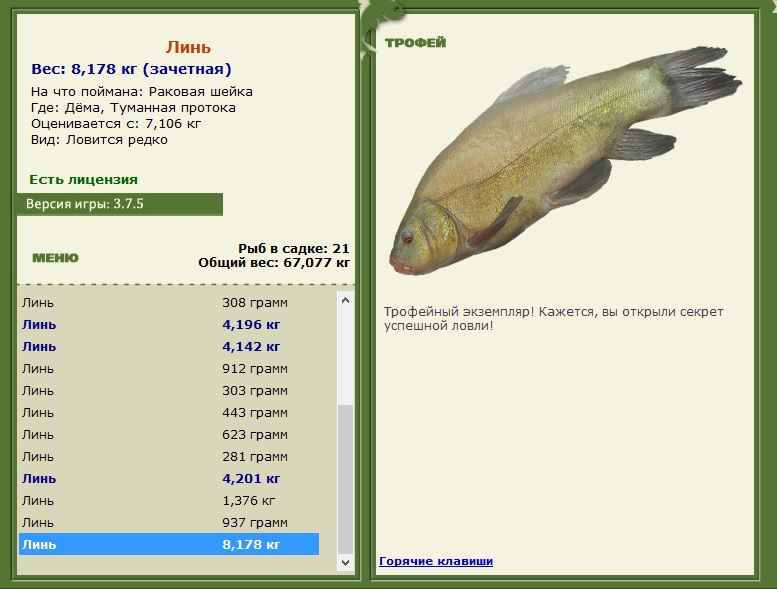Screen dimensions: 777x589
Task: Select the Линь 912 грамм row
Action: [x=168, y=369]
